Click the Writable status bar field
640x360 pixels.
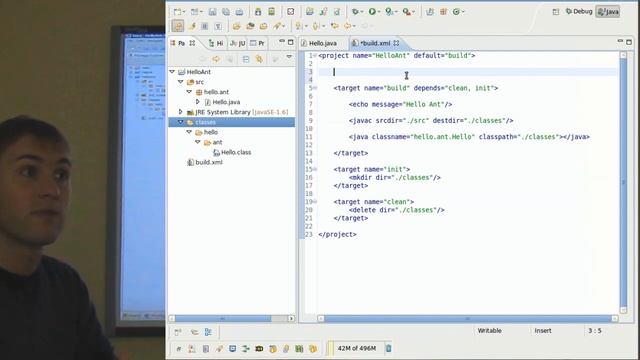point(489,331)
